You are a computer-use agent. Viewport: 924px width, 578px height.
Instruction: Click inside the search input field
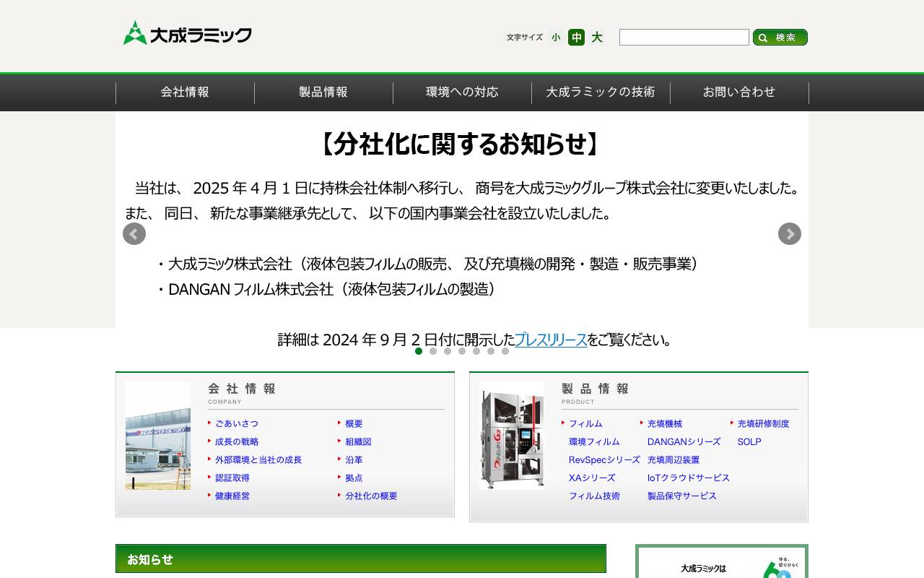[684, 37]
